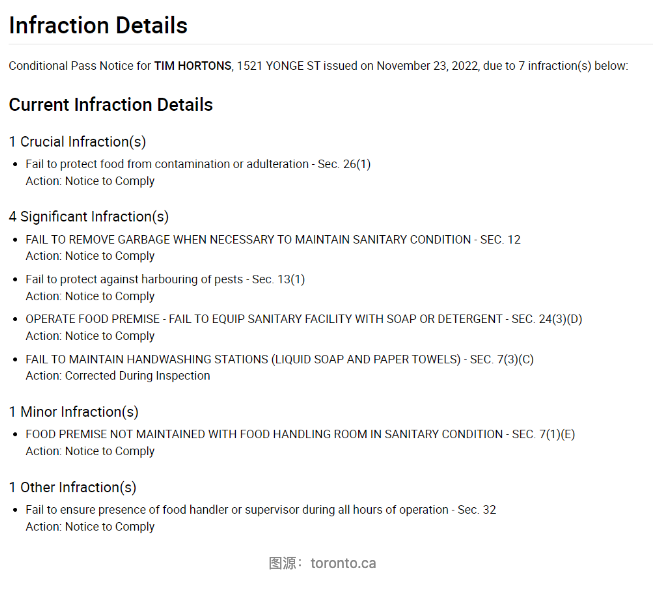Click the handwashing stations infraction SEC. 7(3)(C)
The height and width of the screenshot is (591, 659).
[x=279, y=359]
